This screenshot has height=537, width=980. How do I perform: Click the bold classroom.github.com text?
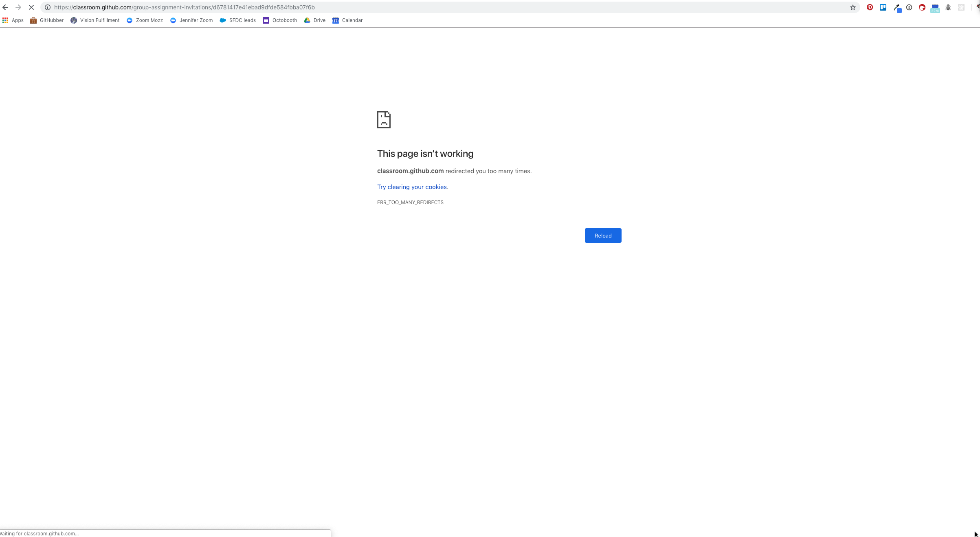click(x=410, y=171)
